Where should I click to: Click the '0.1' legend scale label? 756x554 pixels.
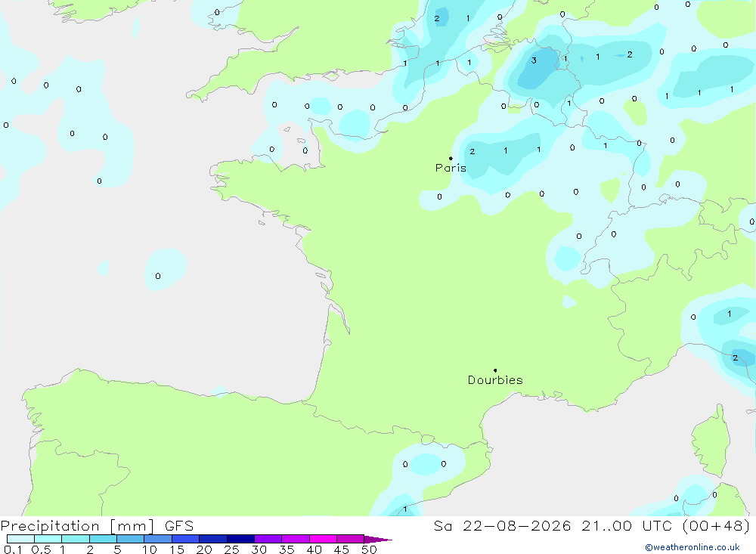tap(13, 549)
